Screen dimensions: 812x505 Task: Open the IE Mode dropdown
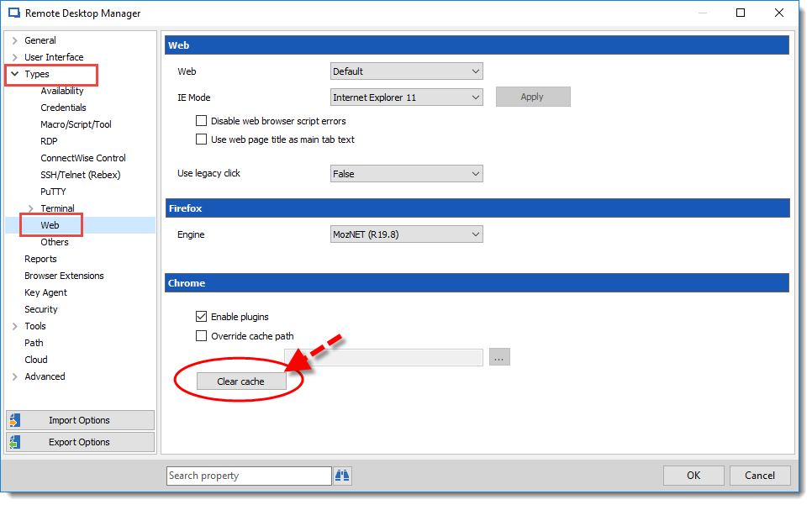[407, 97]
